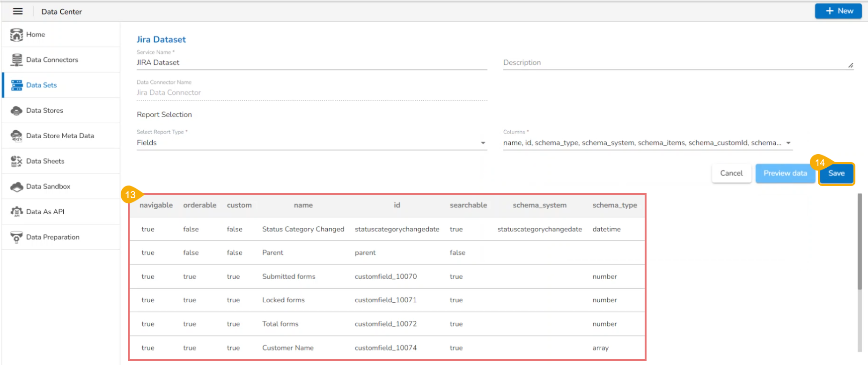Click the Home sidebar icon
The image size is (868, 365).
[x=16, y=35]
